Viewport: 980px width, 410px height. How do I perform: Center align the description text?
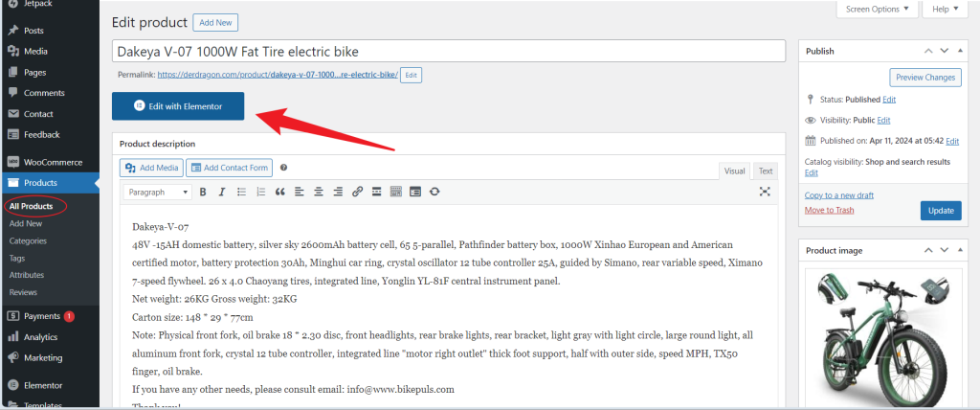tap(319, 192)
